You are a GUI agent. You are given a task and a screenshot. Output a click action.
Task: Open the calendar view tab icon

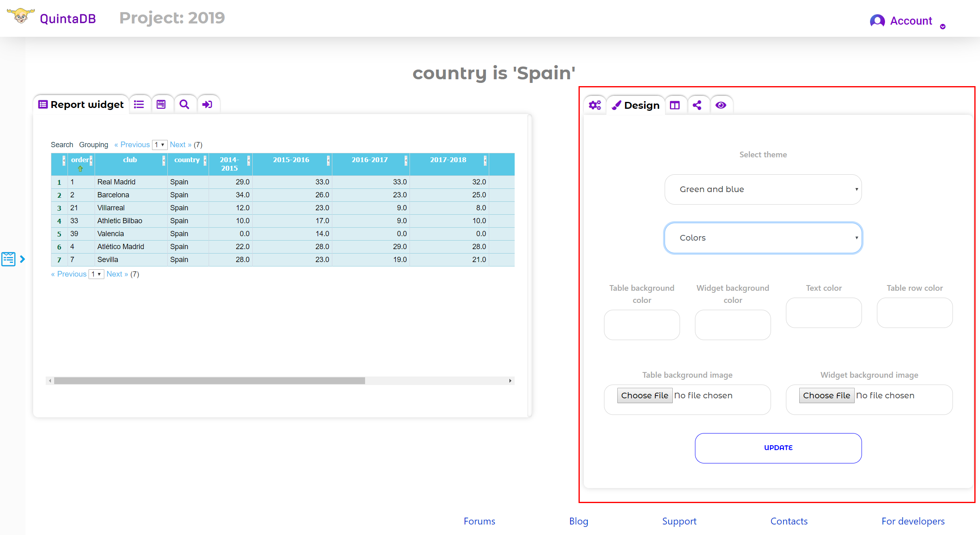161,104
